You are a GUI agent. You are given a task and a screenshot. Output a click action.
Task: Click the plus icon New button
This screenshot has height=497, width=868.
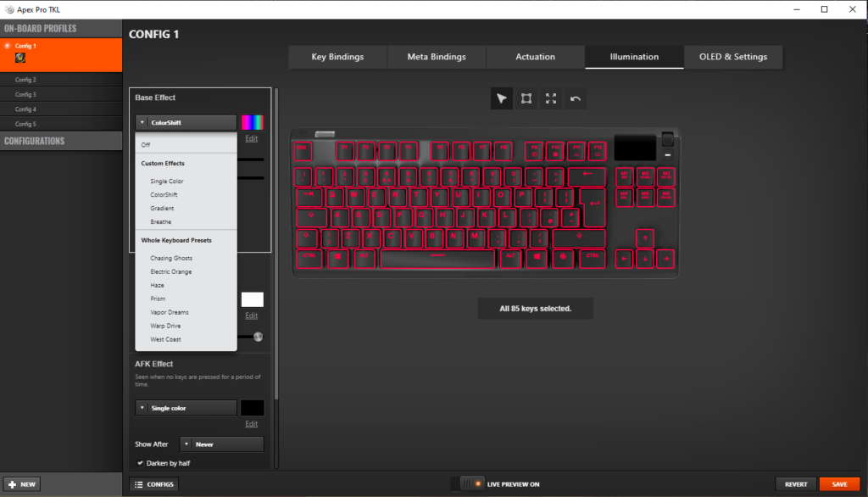pos(21,484)
